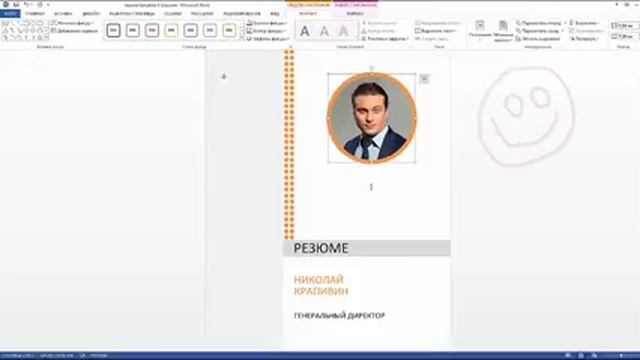The image size is (640, 360).
Task: Click the Word application icon in title bar
Action: pos(6,4)
